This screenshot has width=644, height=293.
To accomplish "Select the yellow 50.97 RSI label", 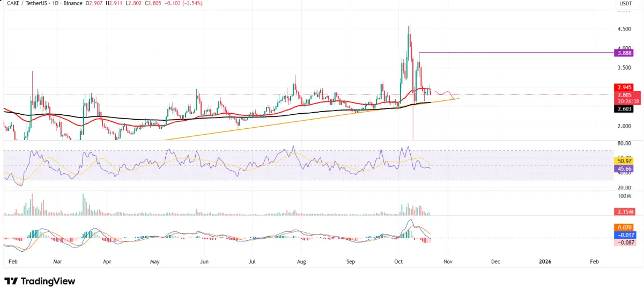I will (x=625, y=161).
